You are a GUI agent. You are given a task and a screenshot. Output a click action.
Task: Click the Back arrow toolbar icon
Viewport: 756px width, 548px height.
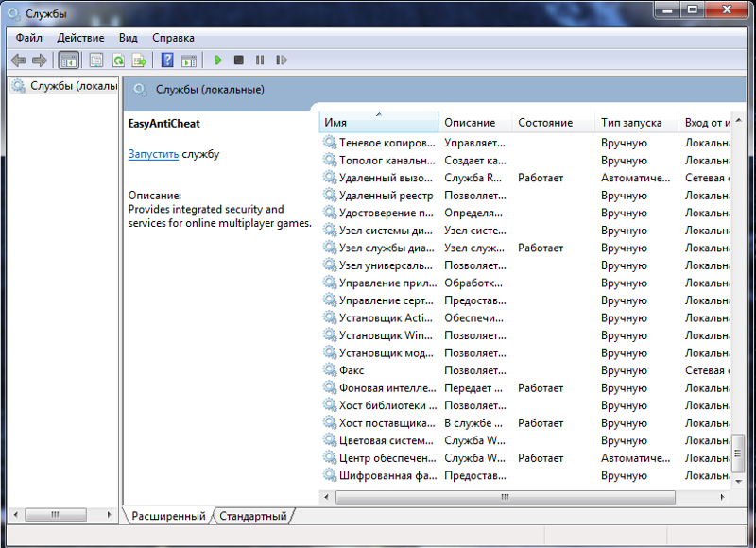point(18,60)
